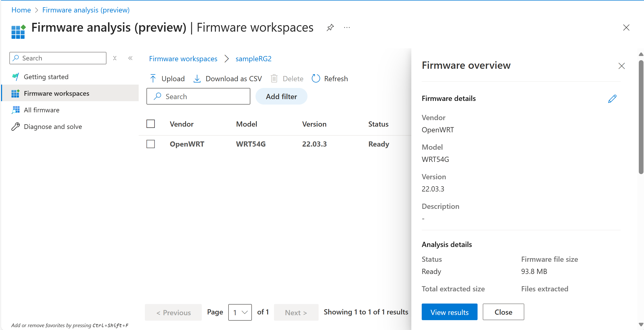644x330 pixels.
Task: Click the Upload toolbar icon
Action: (153, 78)
